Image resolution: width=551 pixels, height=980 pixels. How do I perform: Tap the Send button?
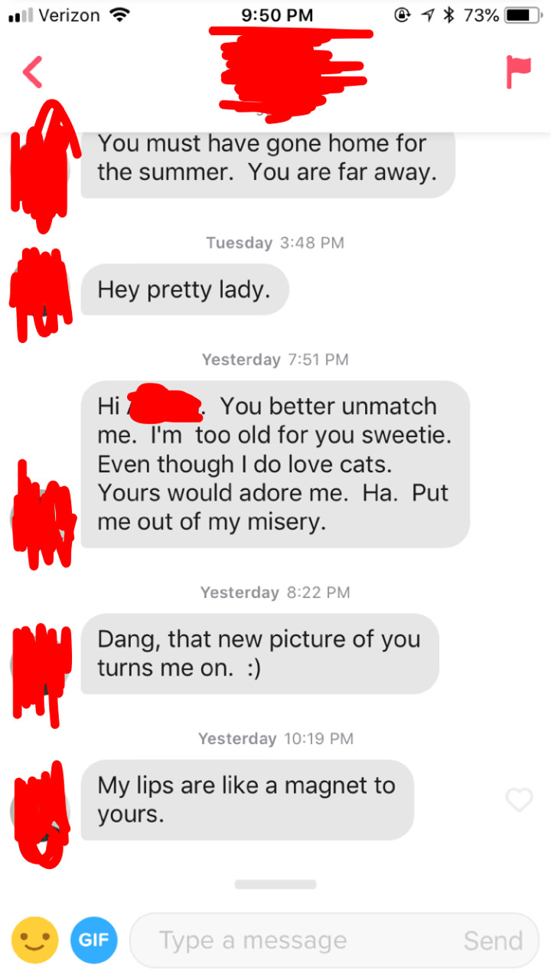click(x=493, y=940)
